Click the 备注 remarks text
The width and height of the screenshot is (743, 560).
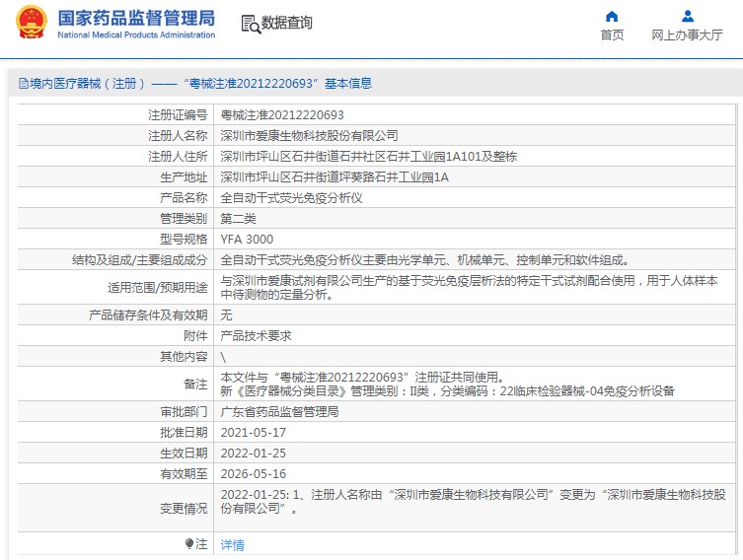click(447, 385)
